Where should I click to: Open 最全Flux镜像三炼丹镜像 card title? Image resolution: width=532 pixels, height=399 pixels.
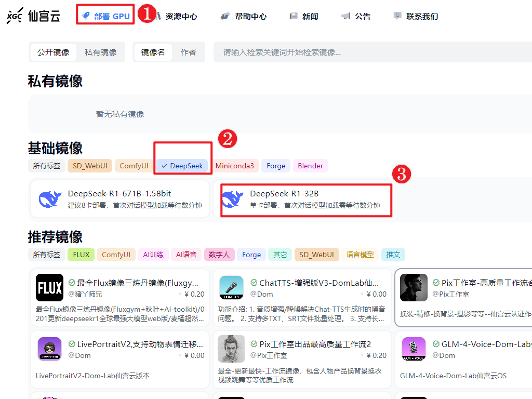tap(137, 283)
